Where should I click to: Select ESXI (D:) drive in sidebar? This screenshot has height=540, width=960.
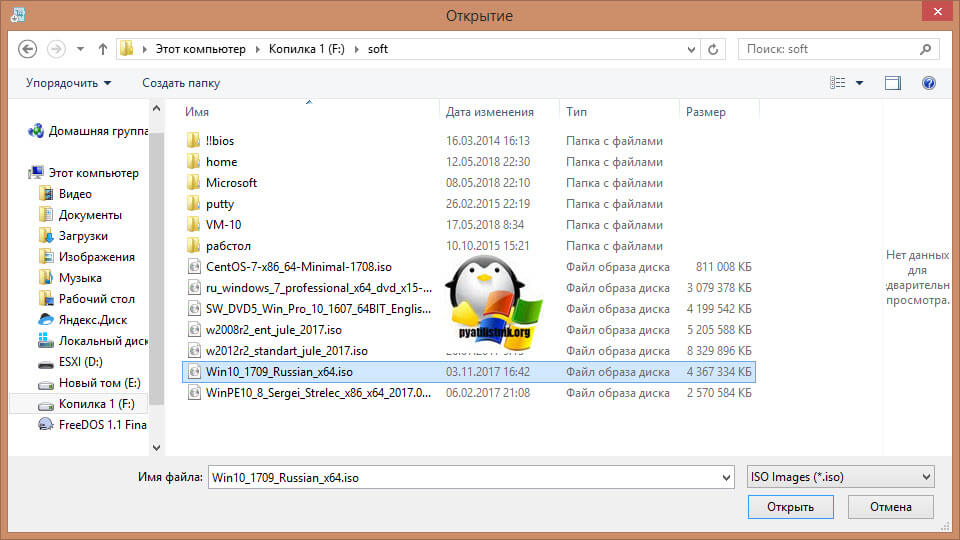click(80, 362)
